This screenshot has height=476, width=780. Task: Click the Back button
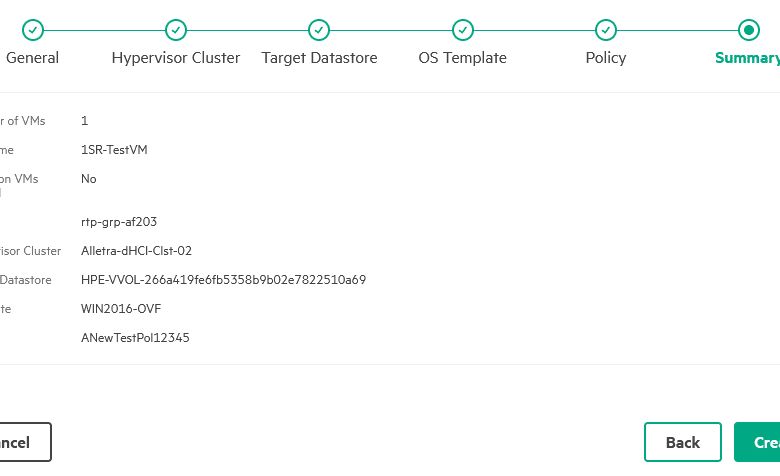(x=682, y=442)
